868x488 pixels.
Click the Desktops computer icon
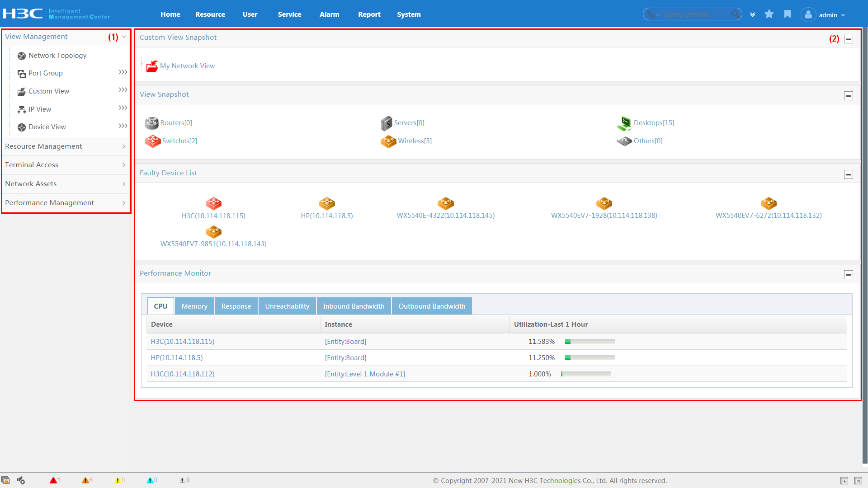[624, 123]
